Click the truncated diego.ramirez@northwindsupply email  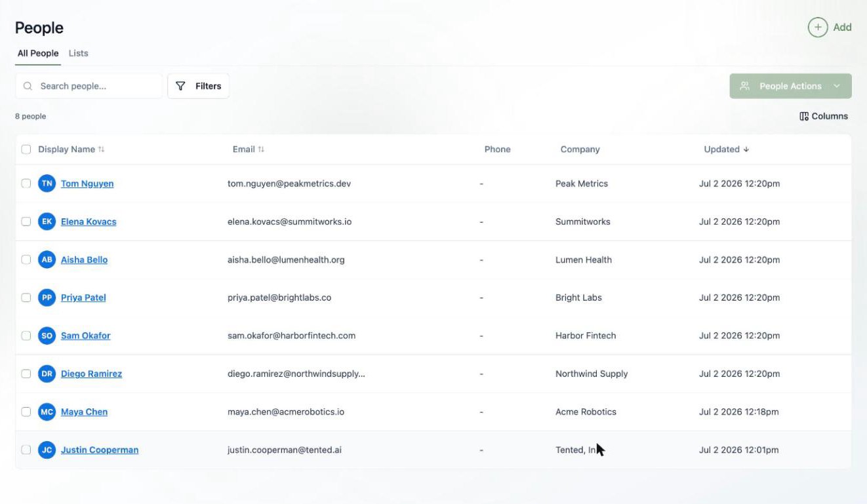point(296,374)
